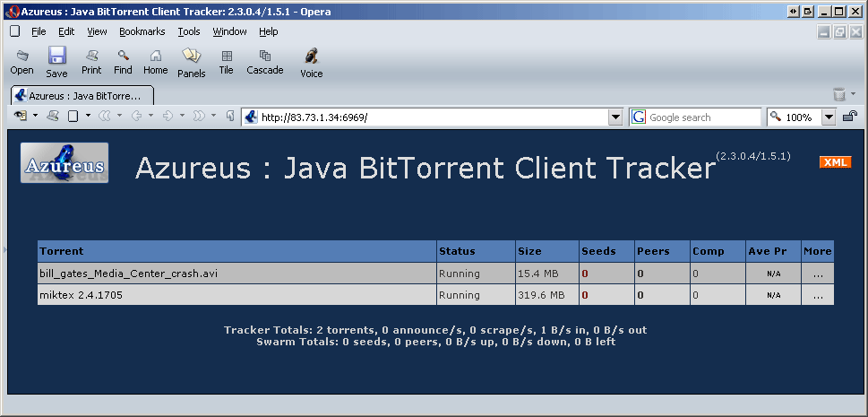Click the new page icon in address bar
Screen dimensions: 868x417
73,116
